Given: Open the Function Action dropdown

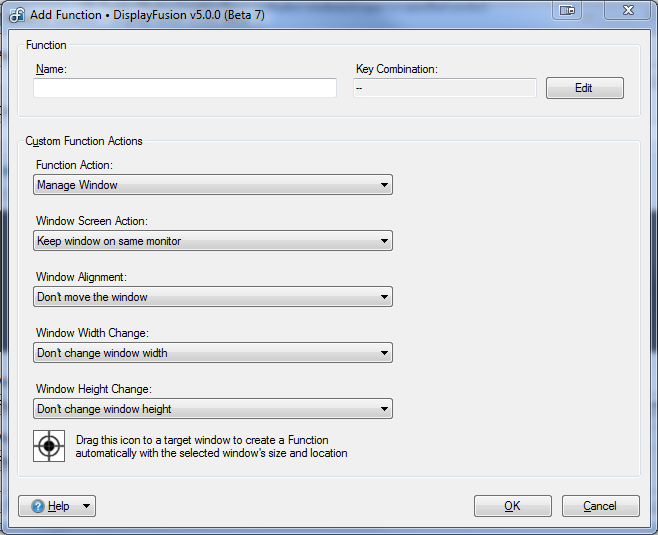Looking at the screenshot, I should click(212, 185).
